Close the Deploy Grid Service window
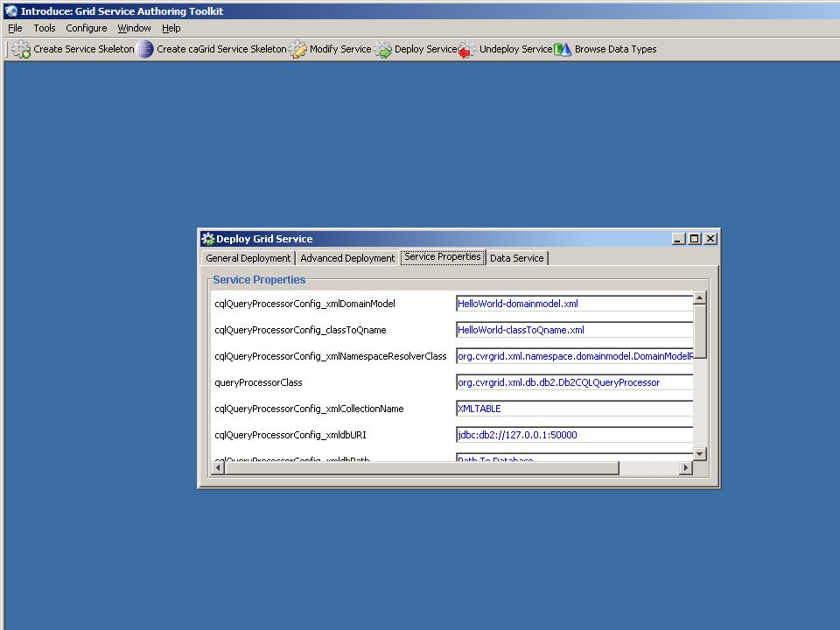 [x=710, y=239]
